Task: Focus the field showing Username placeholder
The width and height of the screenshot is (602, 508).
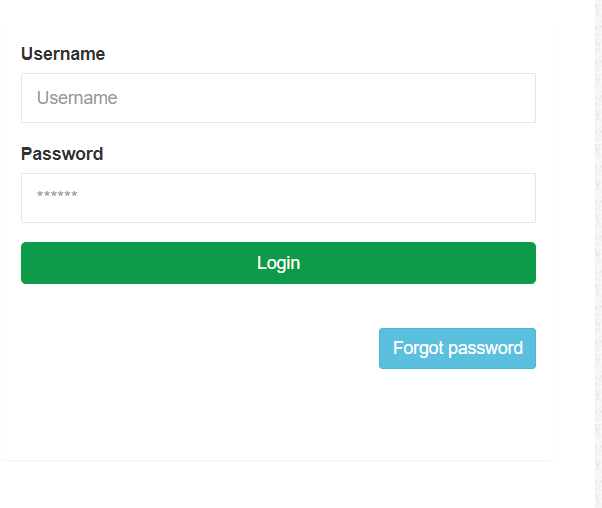Action: [278, 98]
